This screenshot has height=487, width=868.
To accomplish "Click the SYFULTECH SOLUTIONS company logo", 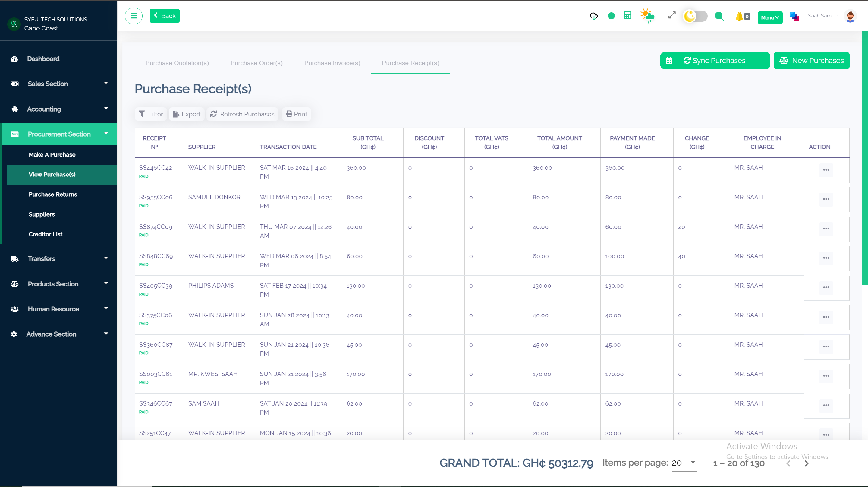I will (x=14, y=24).
